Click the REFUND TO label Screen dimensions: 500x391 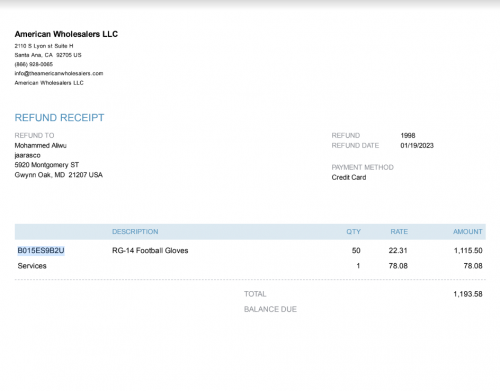point(34,135)
